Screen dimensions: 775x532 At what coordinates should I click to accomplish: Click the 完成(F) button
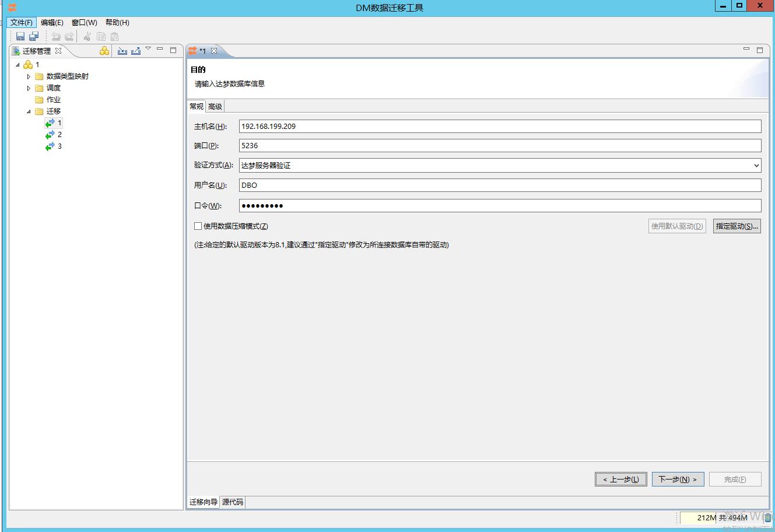point(735,480)
